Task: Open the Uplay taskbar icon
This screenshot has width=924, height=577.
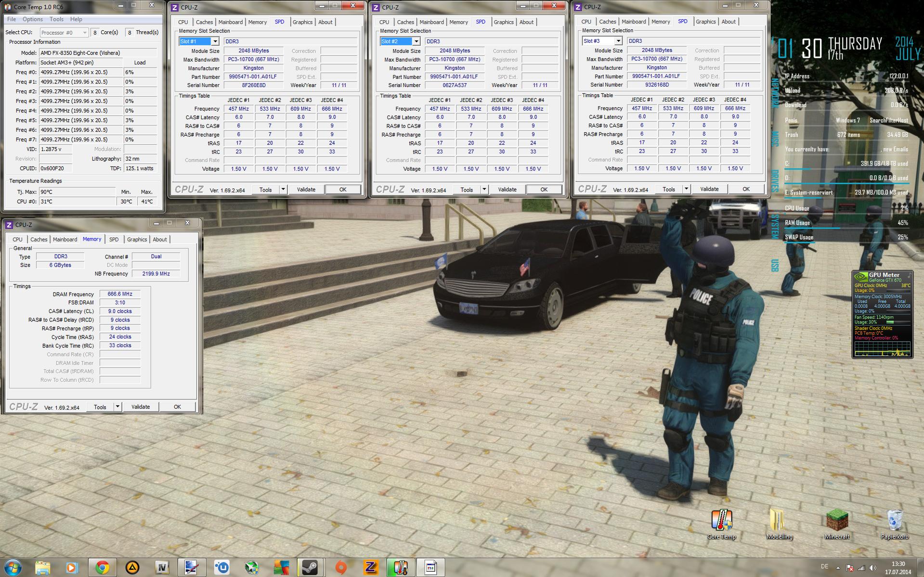Action: [x=221, y=568]
